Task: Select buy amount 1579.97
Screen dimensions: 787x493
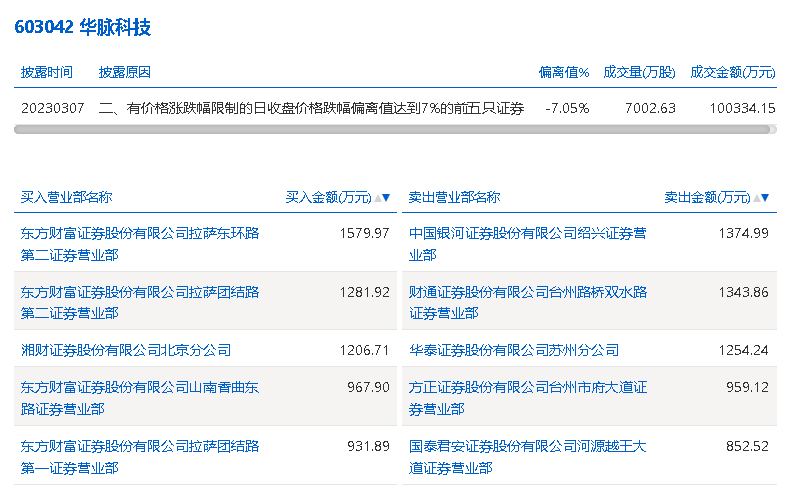Action: [x=364, y=233]
